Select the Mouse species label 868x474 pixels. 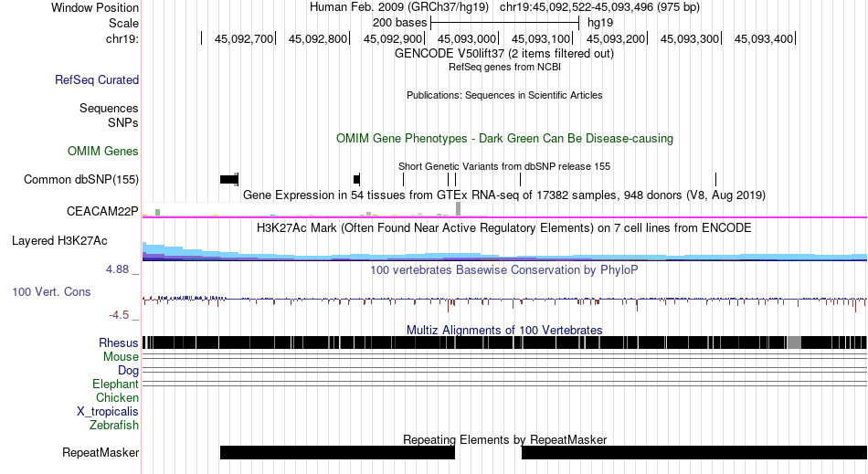121,357
